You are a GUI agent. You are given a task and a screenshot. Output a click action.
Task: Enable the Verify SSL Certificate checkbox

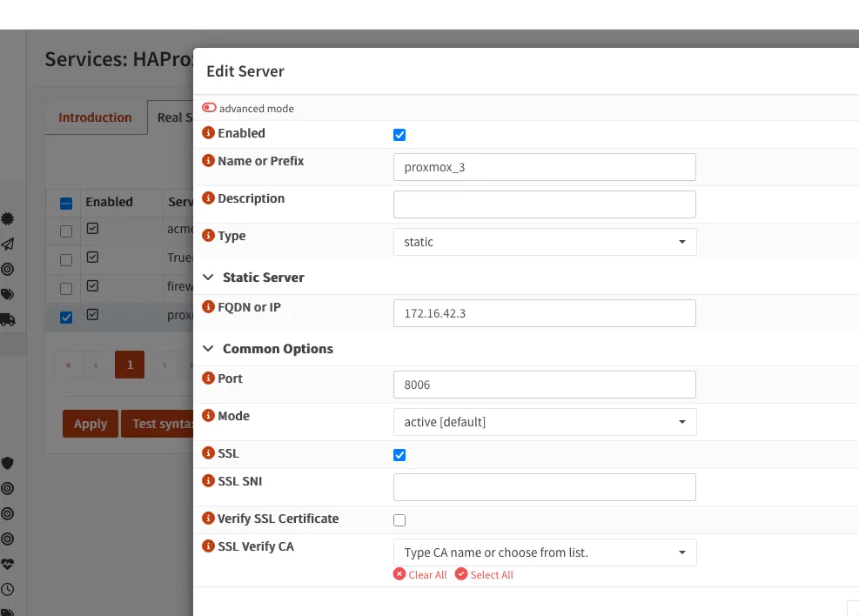[x=399, y=520]
